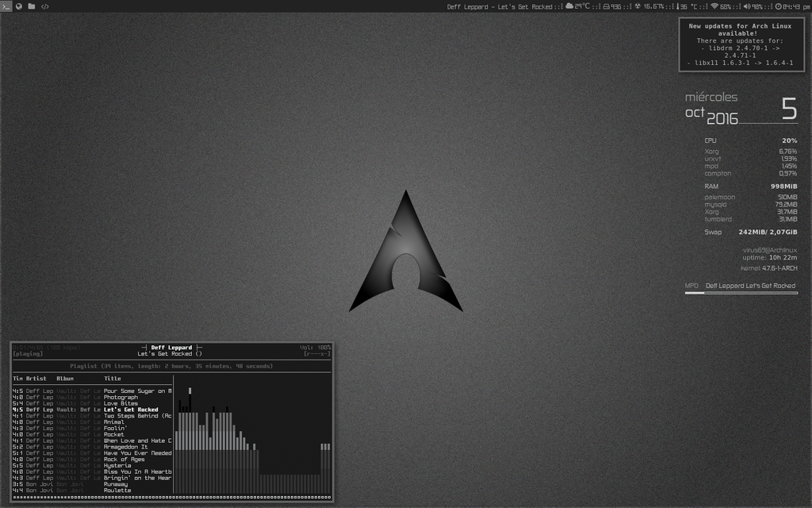812x508 pixels.
Task: Click the Title column header
Action: pyautogui.click(x=113, y=379)
